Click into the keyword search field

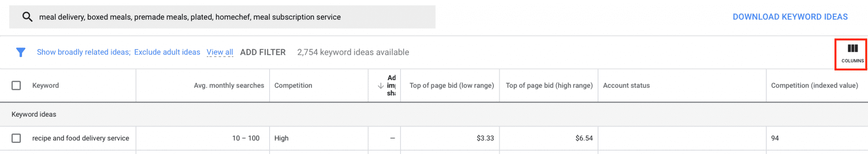coord(222,17)
